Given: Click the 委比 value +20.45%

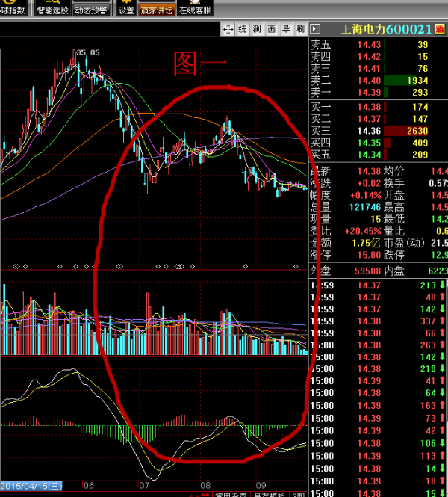Looking at the screenshot, I should pos(363,231).
